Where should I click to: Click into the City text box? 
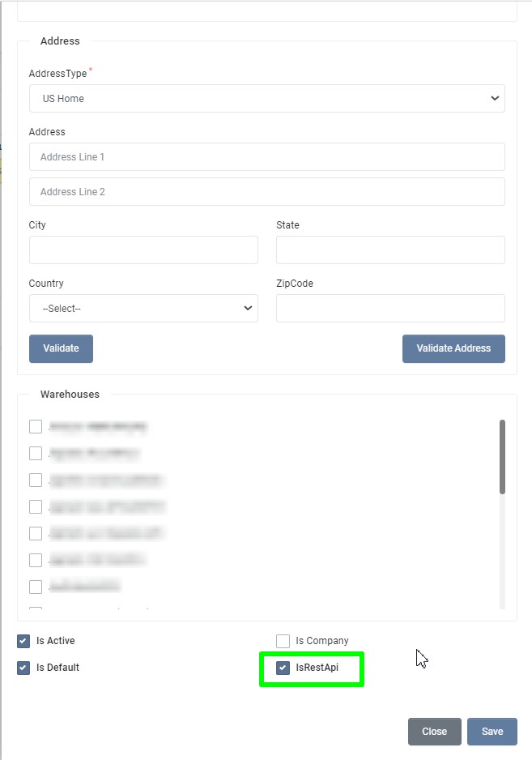143,250
